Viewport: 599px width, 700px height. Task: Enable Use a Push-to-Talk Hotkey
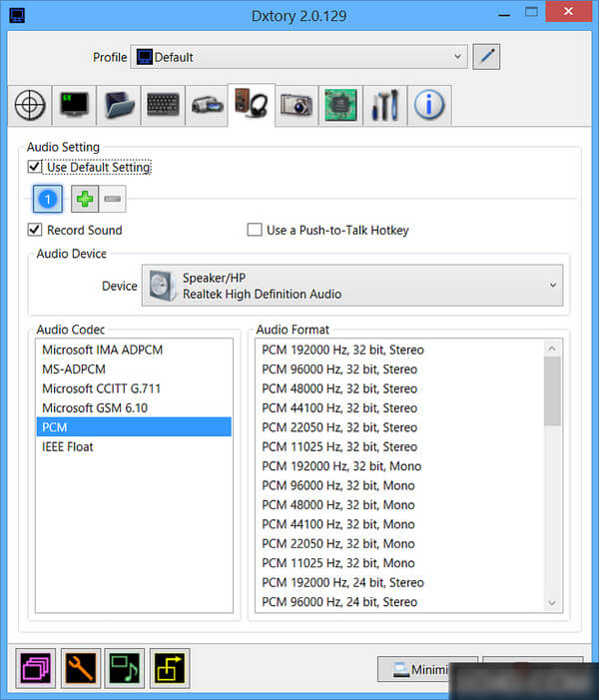(255, 230)
